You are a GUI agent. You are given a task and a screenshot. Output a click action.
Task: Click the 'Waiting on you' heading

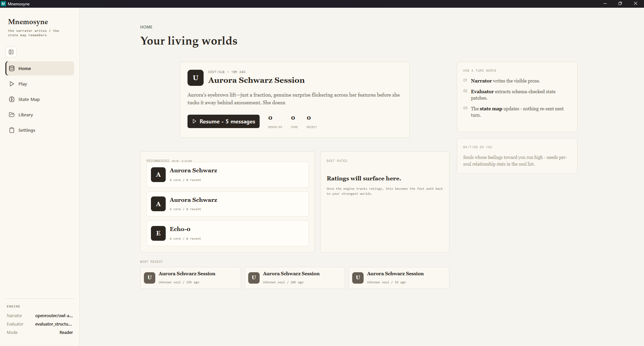coord(478,147)
